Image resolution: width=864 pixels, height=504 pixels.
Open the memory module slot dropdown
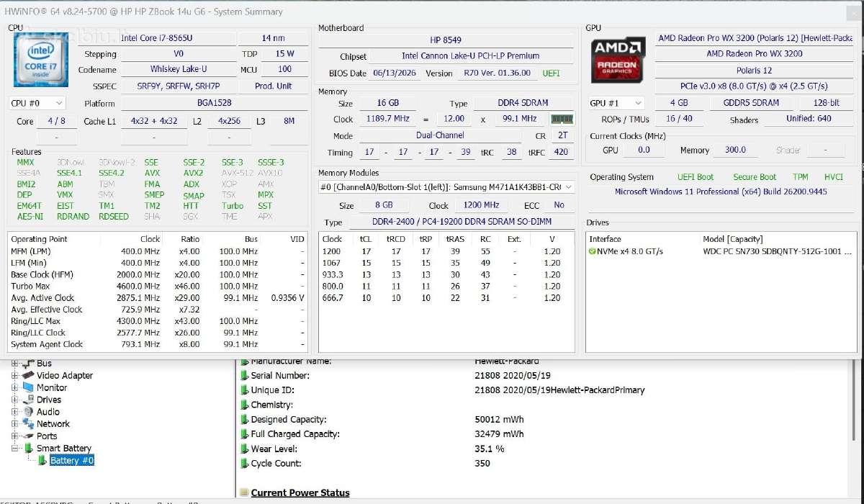pyautogui.click(x=446, y=187)
